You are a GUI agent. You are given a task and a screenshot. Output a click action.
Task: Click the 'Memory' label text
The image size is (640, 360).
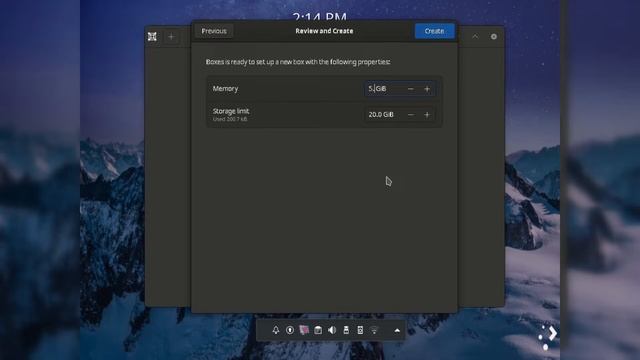[225, 89]
